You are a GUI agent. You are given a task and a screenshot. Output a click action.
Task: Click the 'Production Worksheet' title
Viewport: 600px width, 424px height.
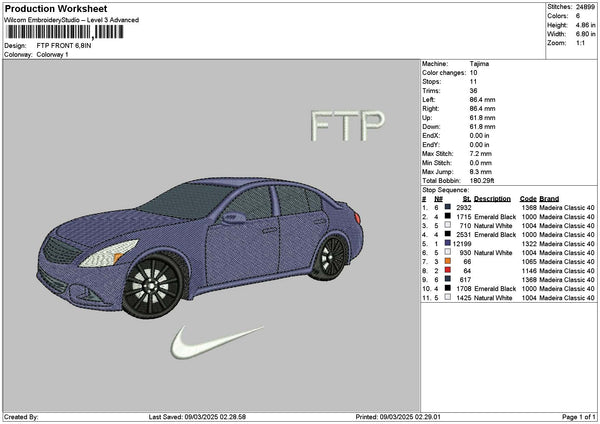[56, 9]
